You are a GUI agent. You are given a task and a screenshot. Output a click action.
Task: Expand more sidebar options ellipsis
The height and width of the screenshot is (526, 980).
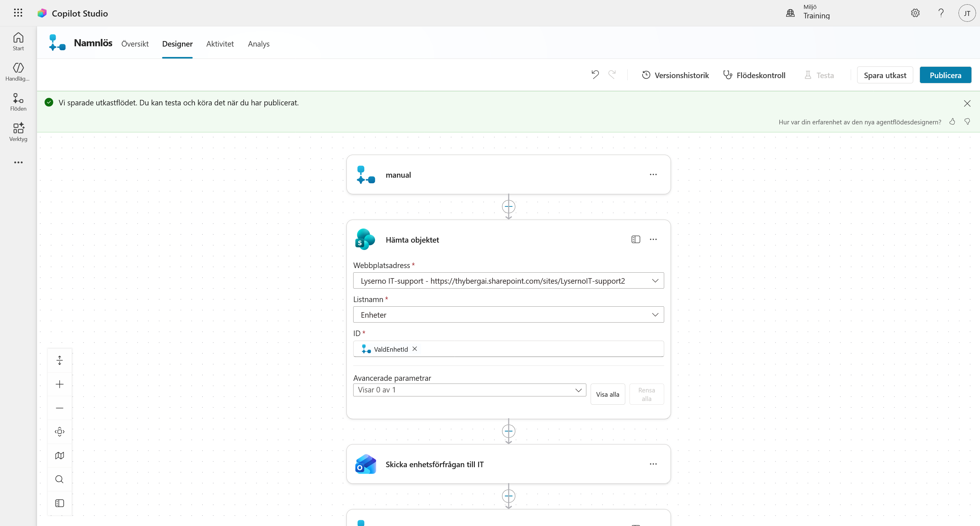coord(18,162)
